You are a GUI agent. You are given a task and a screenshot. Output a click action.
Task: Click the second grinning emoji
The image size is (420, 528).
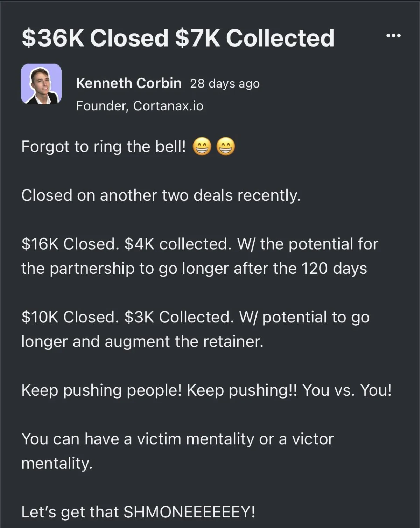coord(226,147)
